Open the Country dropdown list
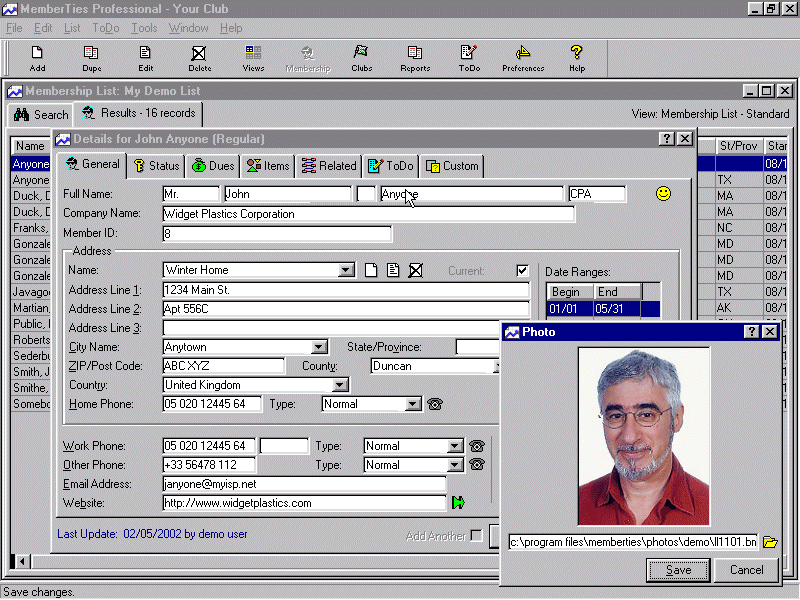 340,385
